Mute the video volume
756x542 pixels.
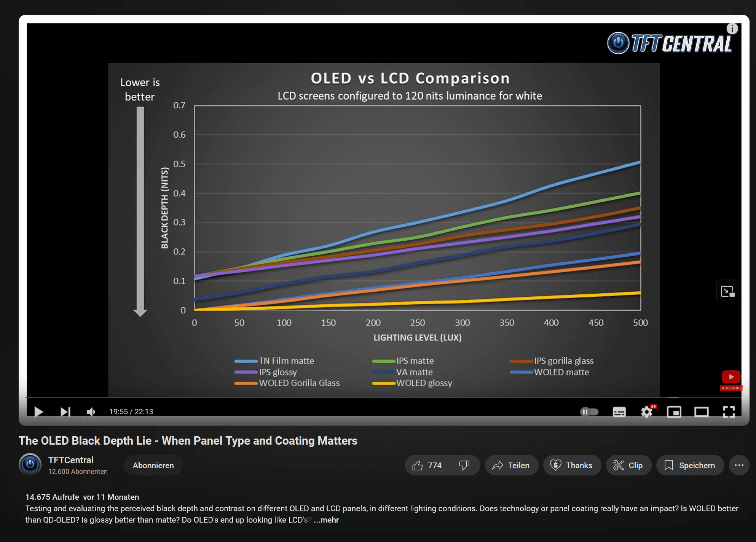coord(91,412)
